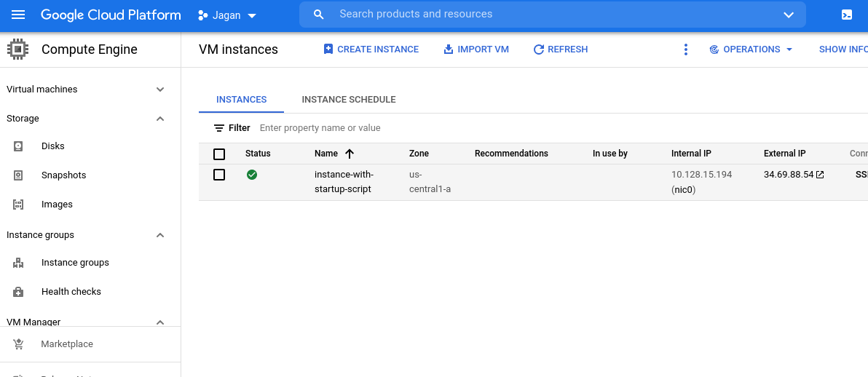868x377 pixels.
Task: Click the Google Cloud Platform logo
Action: (x=111, y=15)
